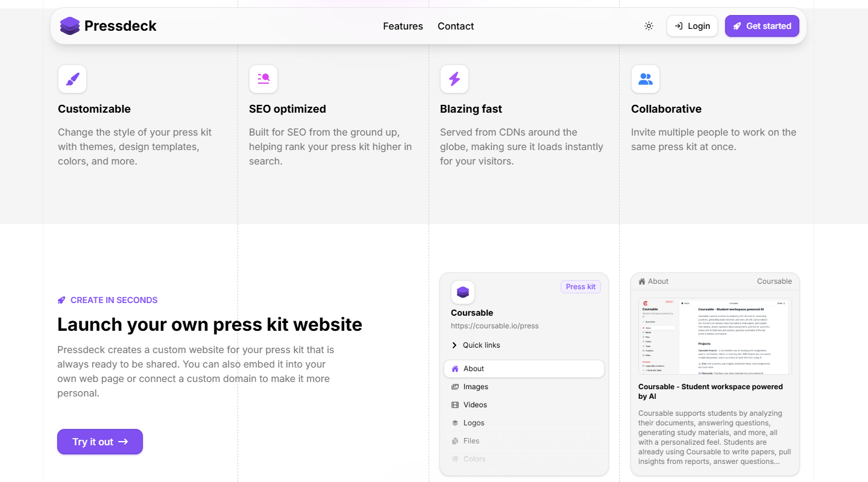Select Videos in the press kit sidebar

tap(474, 405)
